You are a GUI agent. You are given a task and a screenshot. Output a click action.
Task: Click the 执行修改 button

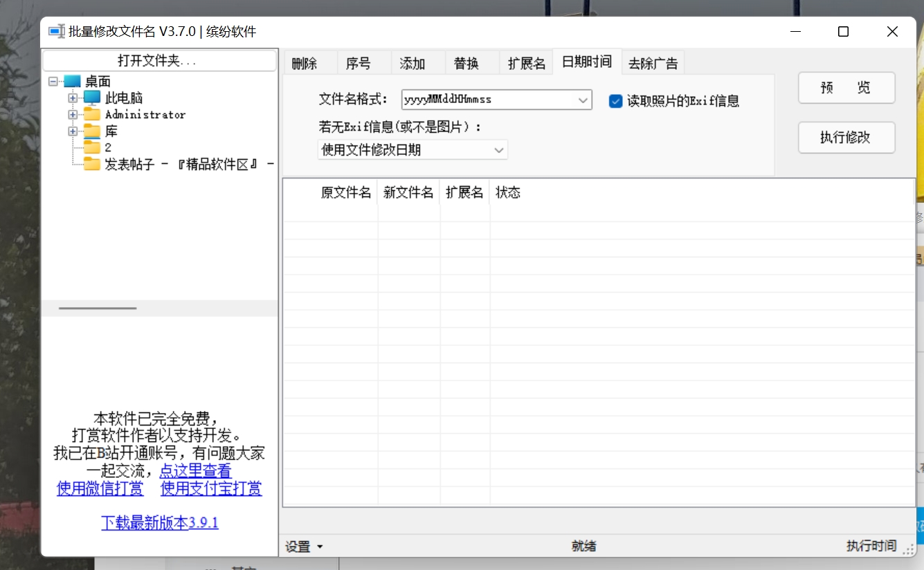846,138
